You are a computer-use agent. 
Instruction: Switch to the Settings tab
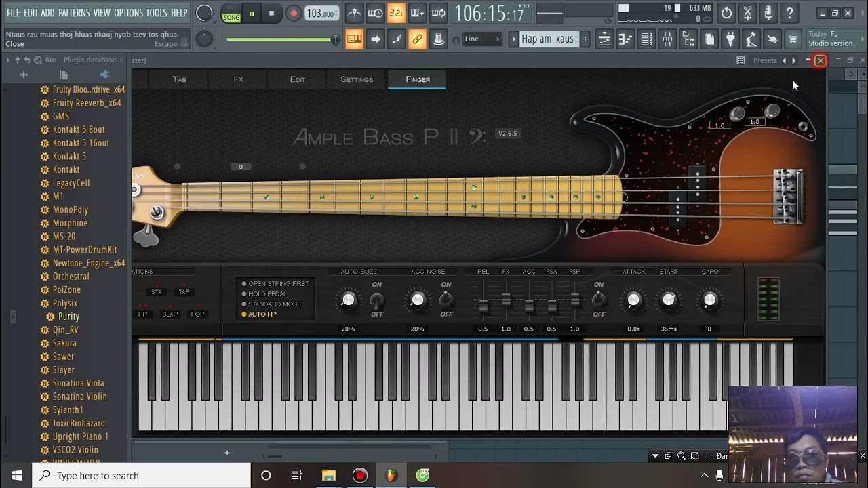pos(357,79)
